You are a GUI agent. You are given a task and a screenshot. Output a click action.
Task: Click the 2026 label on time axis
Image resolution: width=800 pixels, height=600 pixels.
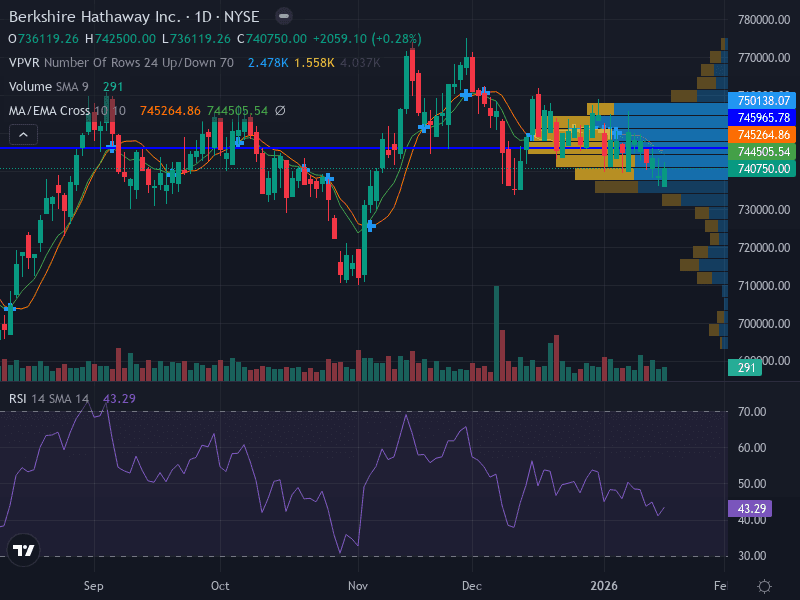tap(604, 586)
